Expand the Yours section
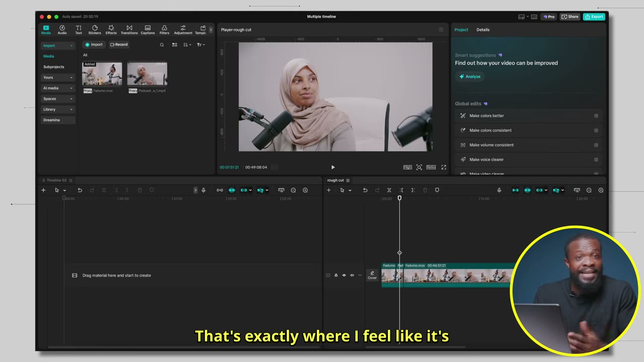This screenshot has width=644, height=362. (58, 77)
